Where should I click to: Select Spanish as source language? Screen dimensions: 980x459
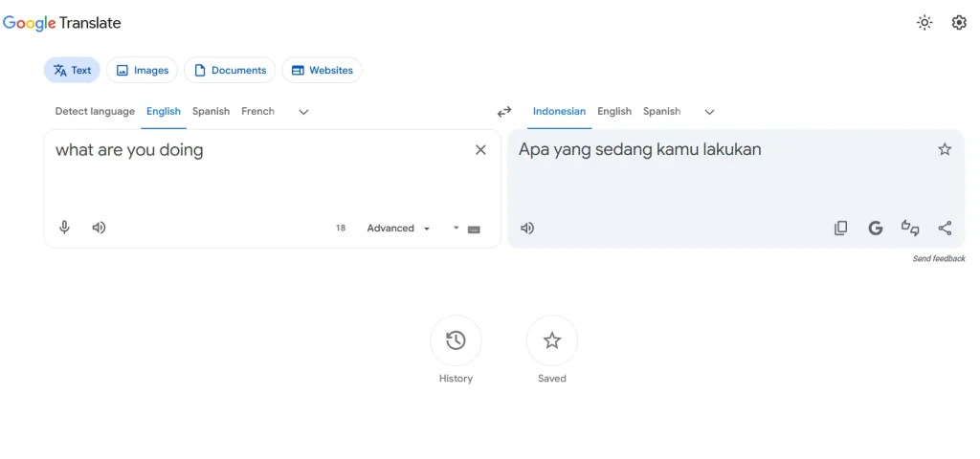(211, 111)
